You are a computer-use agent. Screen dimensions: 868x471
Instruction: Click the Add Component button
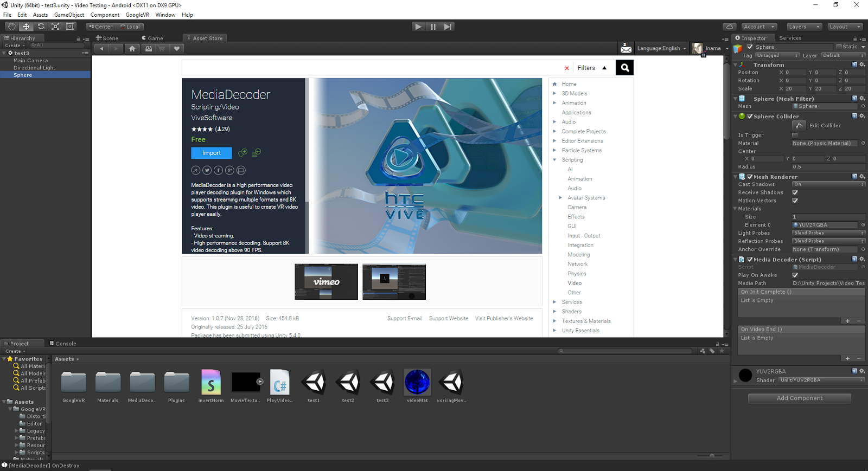point(800,398)
